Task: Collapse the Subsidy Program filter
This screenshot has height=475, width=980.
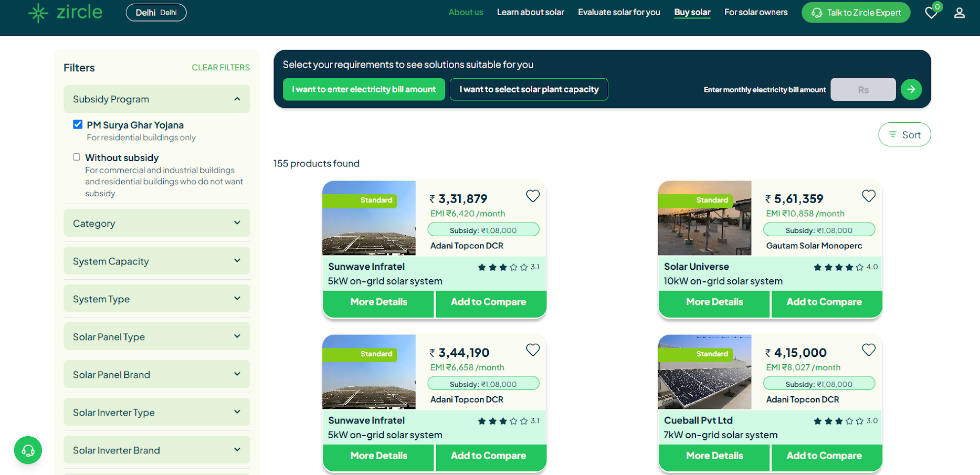Action: 157,99
